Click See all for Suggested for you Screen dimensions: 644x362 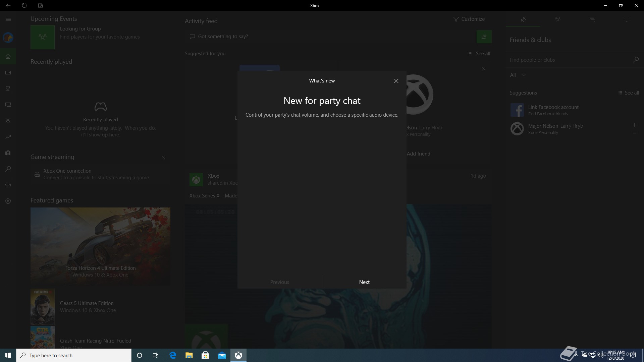(479, 54)
